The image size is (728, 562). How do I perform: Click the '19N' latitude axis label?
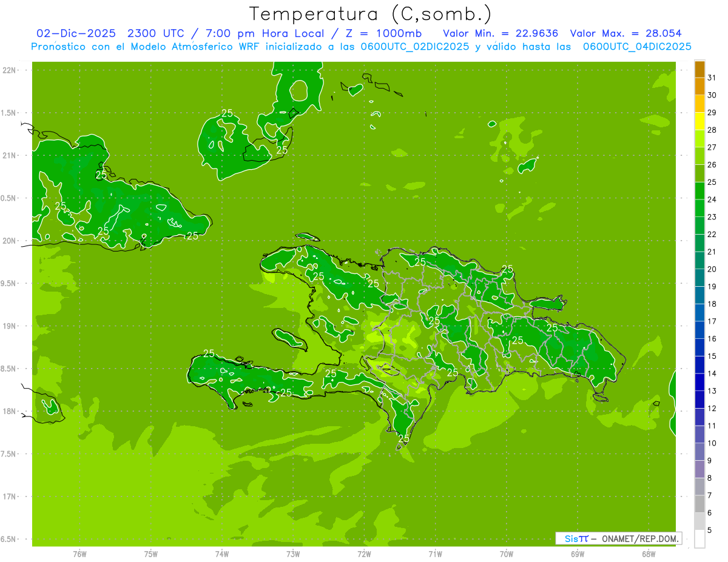click(8, 326)
